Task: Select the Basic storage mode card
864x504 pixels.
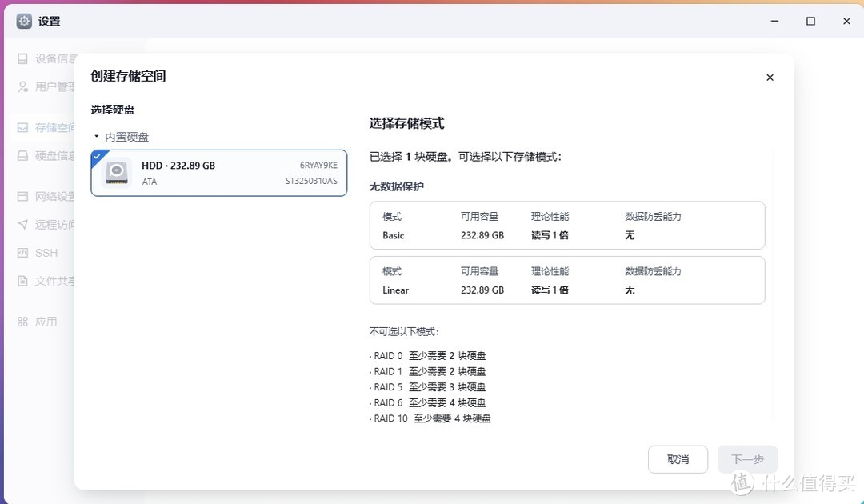Action: (566, 226)
